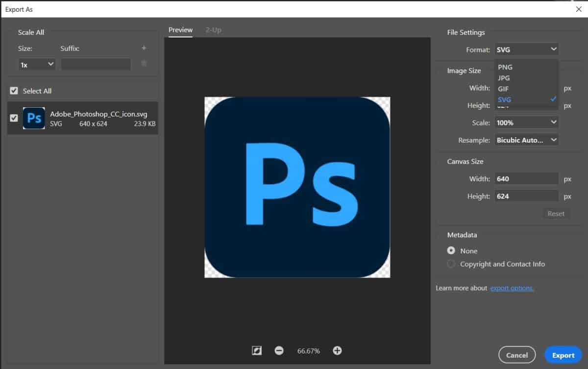
Task: Zoom out of the preview
Action: 279,350
